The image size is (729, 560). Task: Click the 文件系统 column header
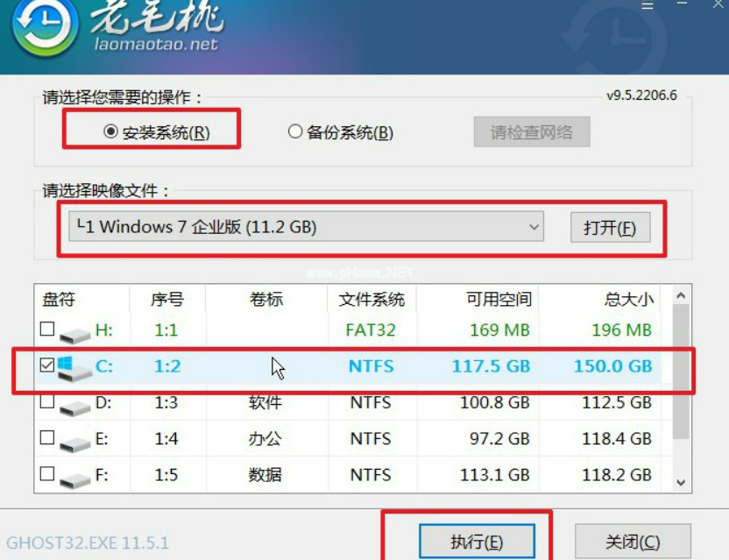pyautogui.click(x=372, y=300)
